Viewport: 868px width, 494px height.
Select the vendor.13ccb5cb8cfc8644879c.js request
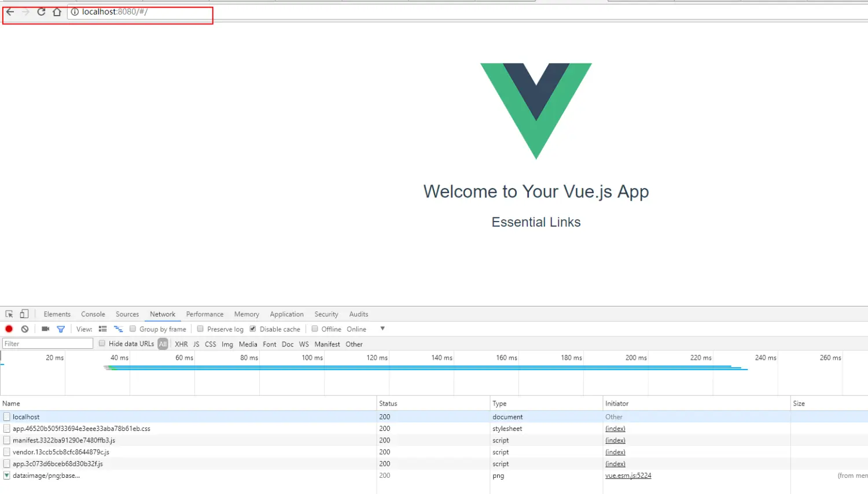(x=434, y=452)
